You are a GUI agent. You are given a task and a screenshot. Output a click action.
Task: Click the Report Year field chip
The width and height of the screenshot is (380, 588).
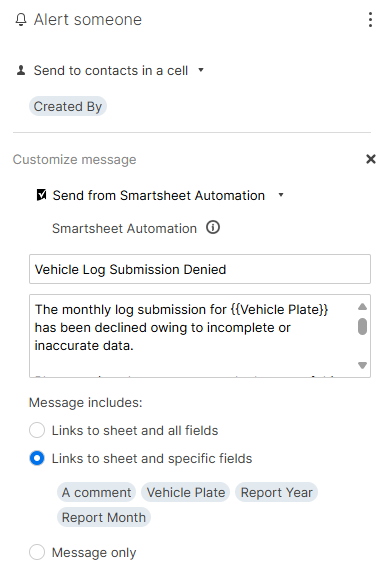click(276, 492)
